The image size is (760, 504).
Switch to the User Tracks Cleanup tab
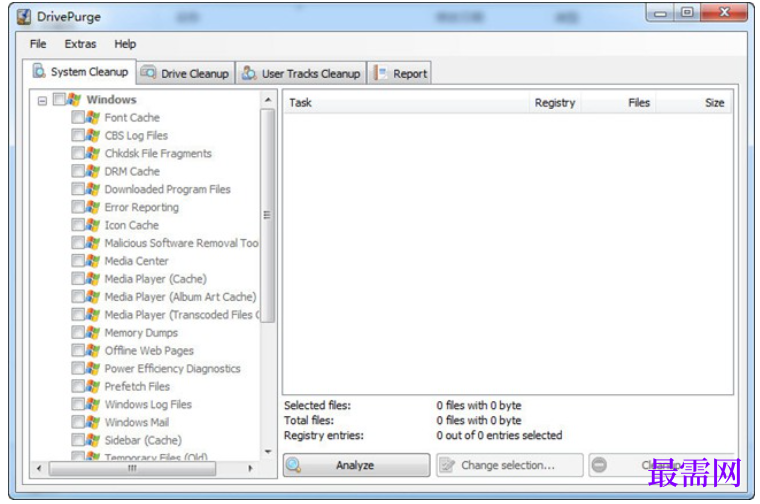[x=301, y=73]
